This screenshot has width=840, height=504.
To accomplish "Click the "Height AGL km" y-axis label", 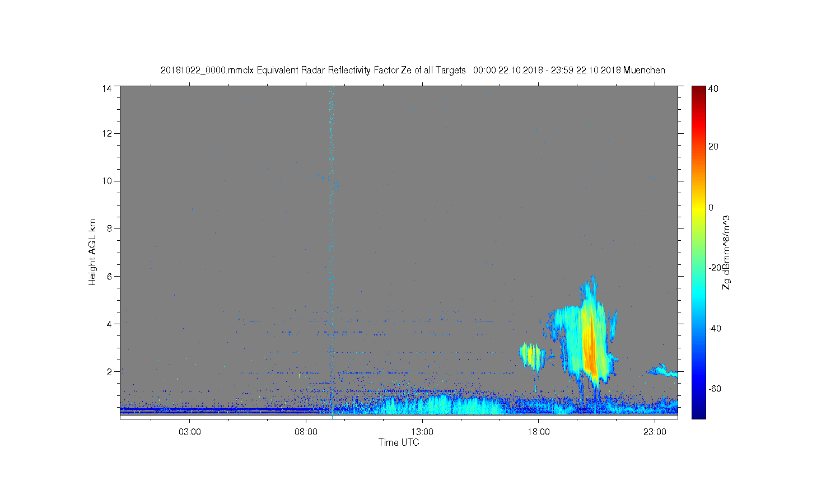I will [x=92, y=252].
